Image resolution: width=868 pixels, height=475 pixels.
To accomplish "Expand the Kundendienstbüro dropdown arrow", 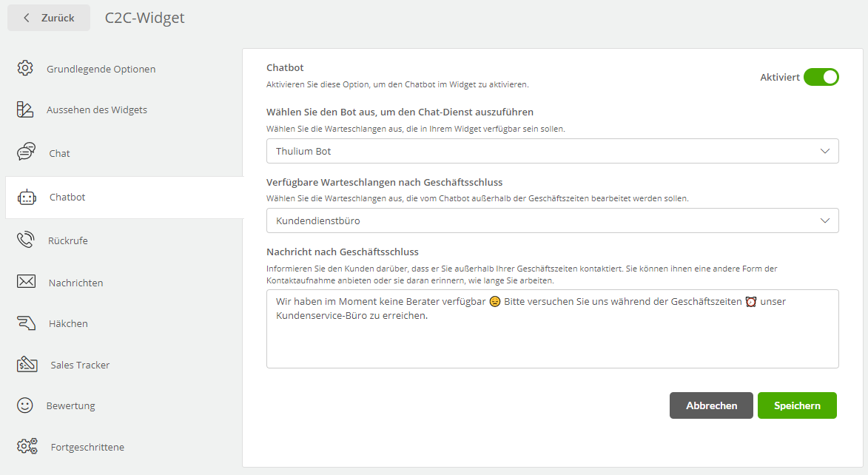I will [825, 220].
